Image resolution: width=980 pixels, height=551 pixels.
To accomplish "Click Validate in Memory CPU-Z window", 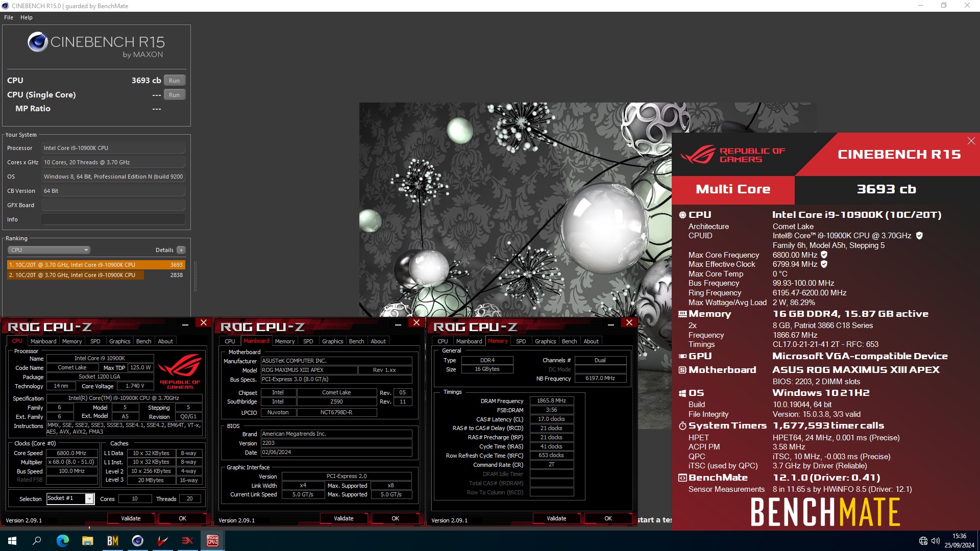I will [x=556, y=518].
